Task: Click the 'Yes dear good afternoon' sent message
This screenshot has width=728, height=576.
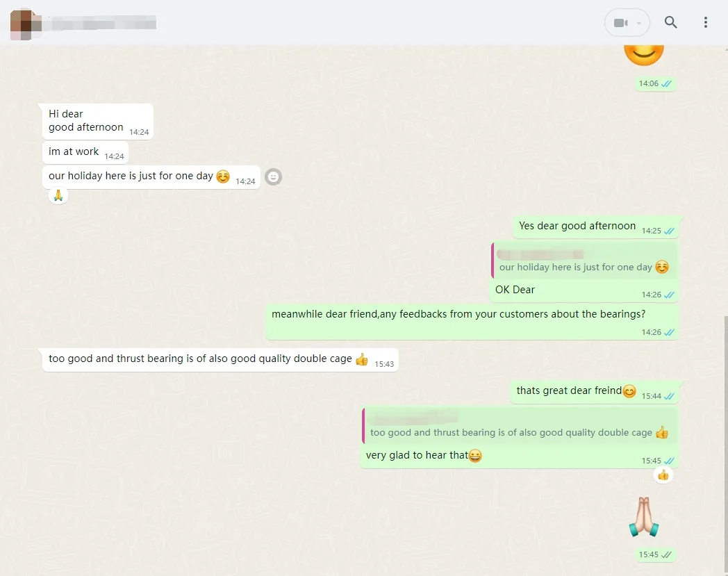Action: 577,226
